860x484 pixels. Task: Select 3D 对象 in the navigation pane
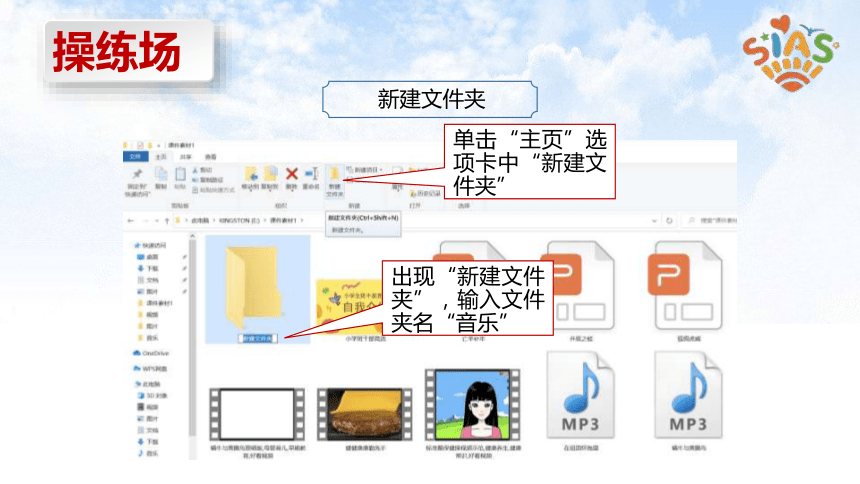[x=152, y=396]
